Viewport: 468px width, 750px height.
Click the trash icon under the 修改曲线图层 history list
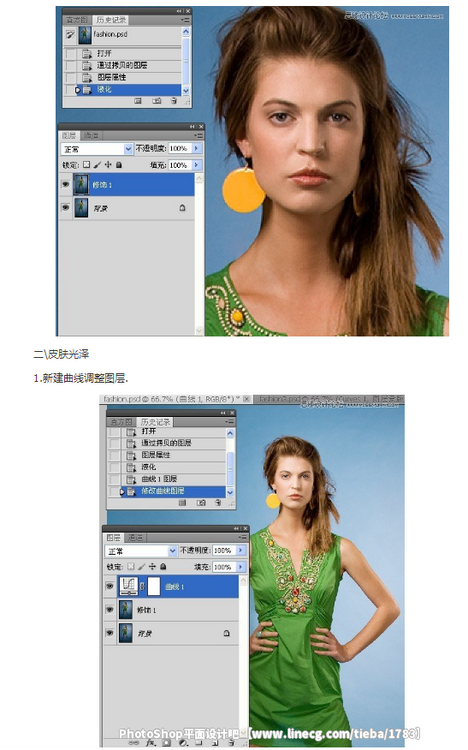tap(218, 503)
